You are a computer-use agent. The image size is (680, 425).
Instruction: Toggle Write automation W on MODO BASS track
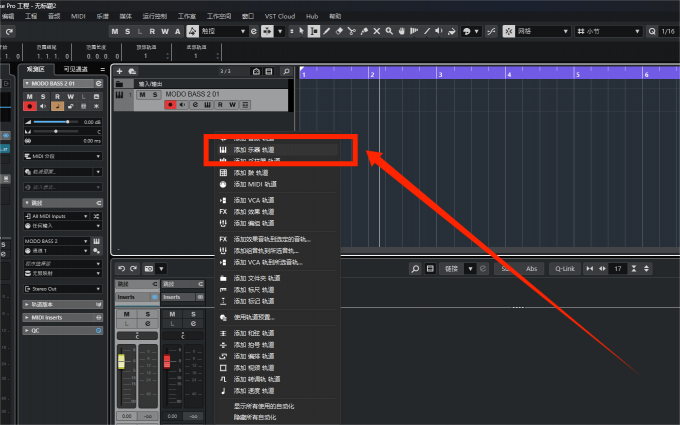click(232, 105)
